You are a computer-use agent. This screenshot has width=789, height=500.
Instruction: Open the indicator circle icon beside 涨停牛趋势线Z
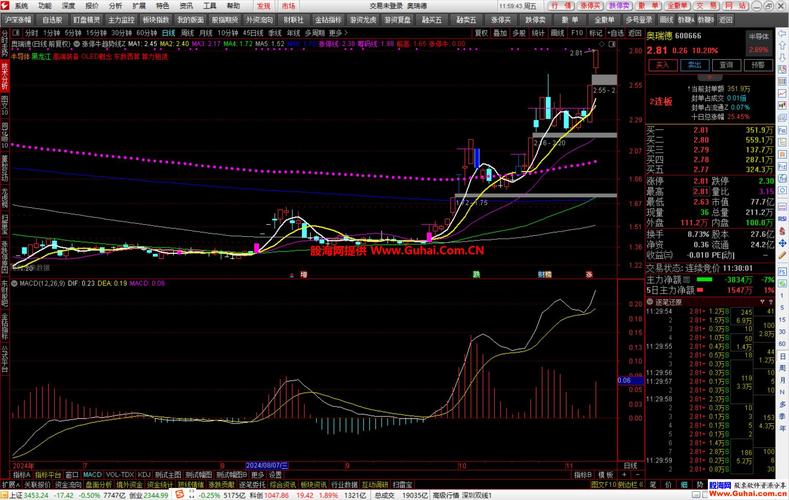click(x=76, y=44)
